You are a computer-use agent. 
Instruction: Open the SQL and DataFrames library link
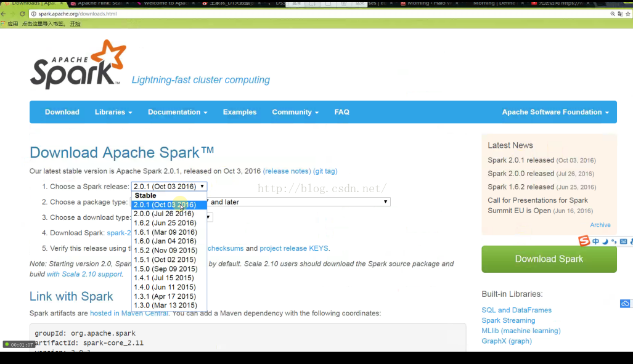[517, 310]
